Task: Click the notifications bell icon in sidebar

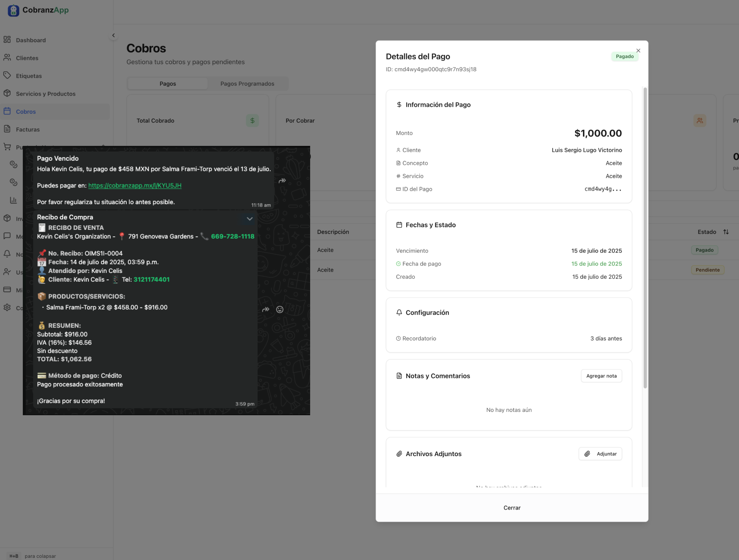Action: pyautogui.click(x=7, y=254)
